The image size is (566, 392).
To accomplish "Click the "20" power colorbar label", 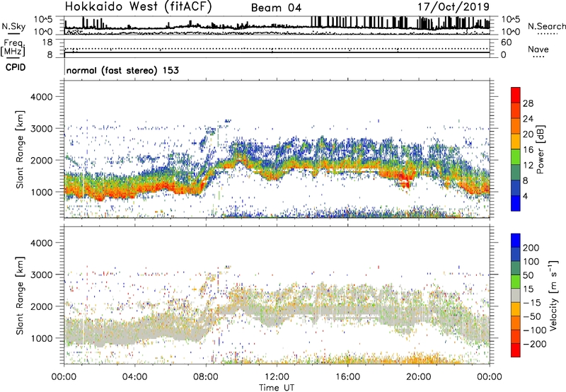I will pos(528,134).
